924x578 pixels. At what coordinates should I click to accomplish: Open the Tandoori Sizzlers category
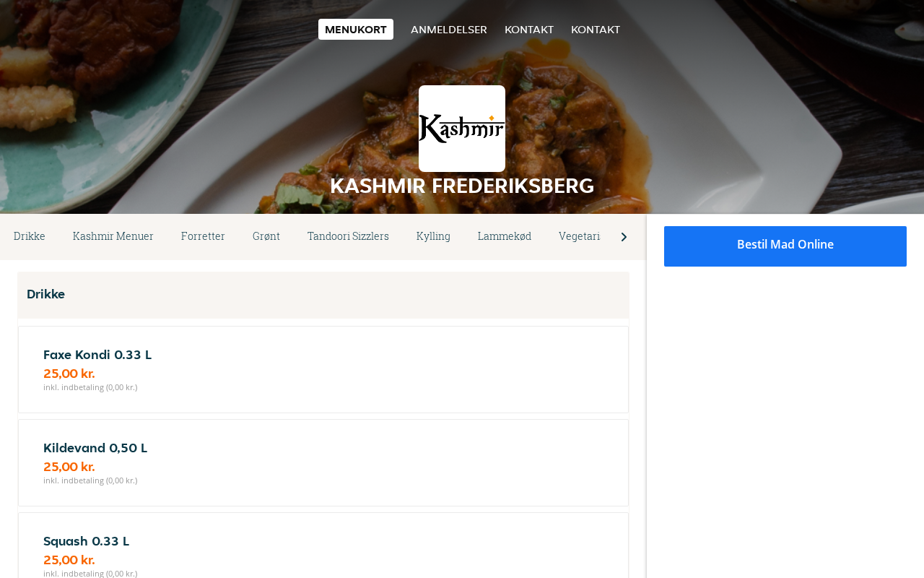[x=348, y=236]
